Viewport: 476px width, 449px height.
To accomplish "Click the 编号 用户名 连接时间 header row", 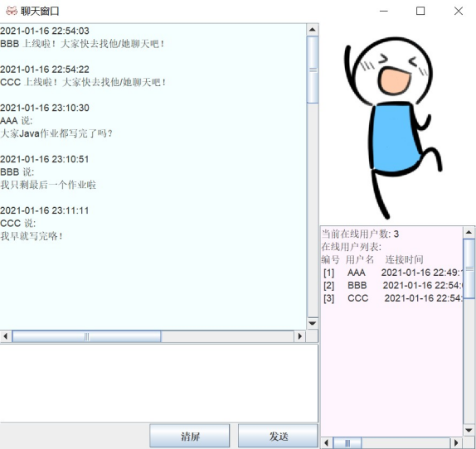I will (x=372, y=260).
